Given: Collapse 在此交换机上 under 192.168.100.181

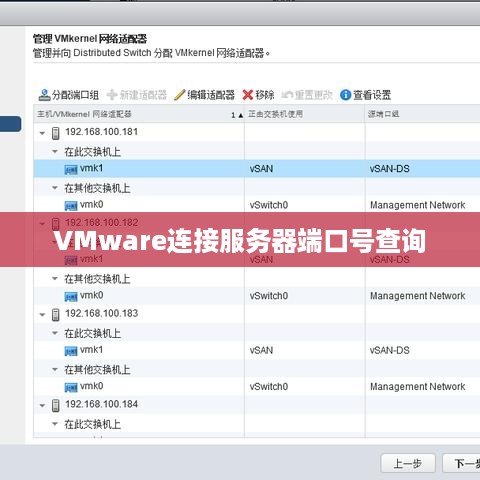Looking at the screenshot, I should 55,151.
